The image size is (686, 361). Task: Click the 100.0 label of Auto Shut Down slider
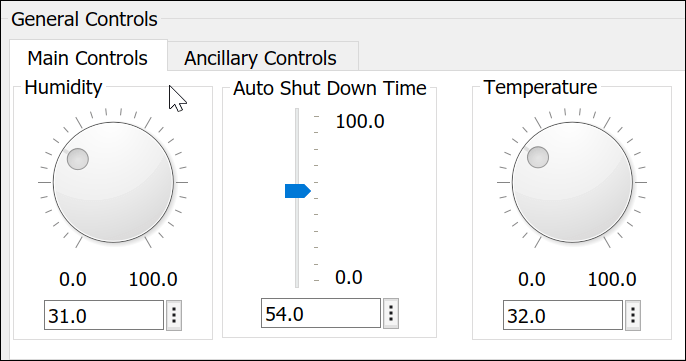coord(360,121)
